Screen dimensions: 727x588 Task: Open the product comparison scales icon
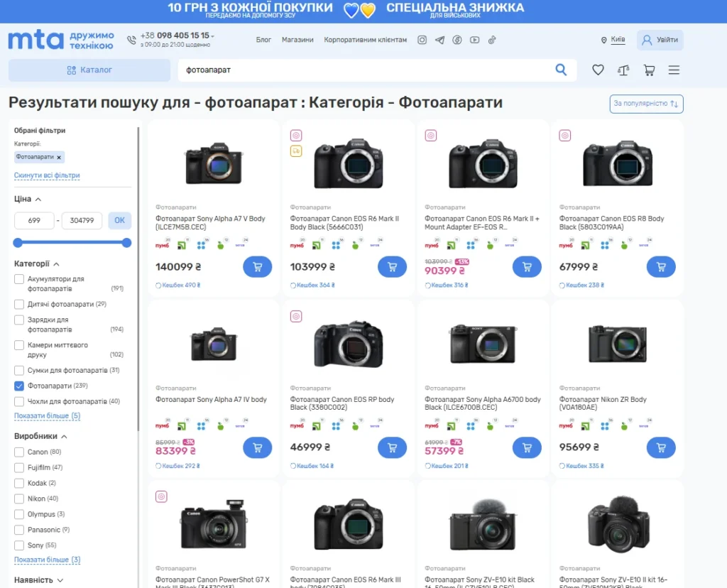point(623,70)
